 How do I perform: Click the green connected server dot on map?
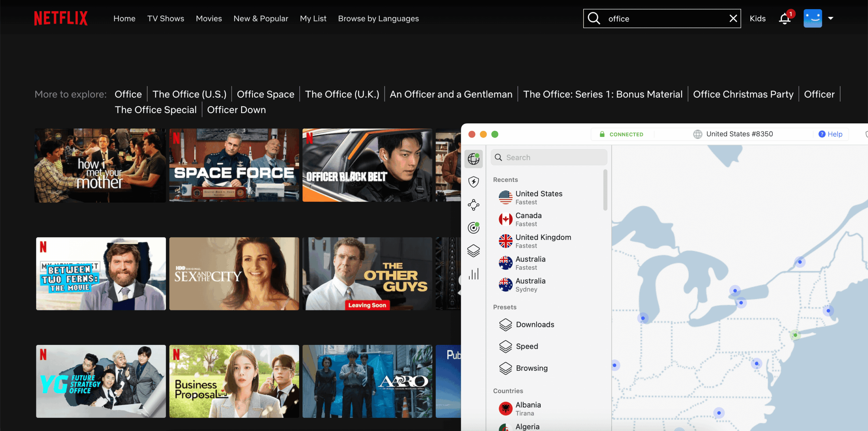click(795, 335)
